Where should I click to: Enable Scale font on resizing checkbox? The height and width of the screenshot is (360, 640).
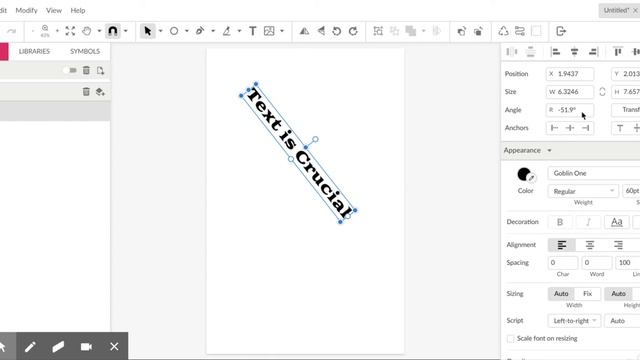(x=510, y=339)
